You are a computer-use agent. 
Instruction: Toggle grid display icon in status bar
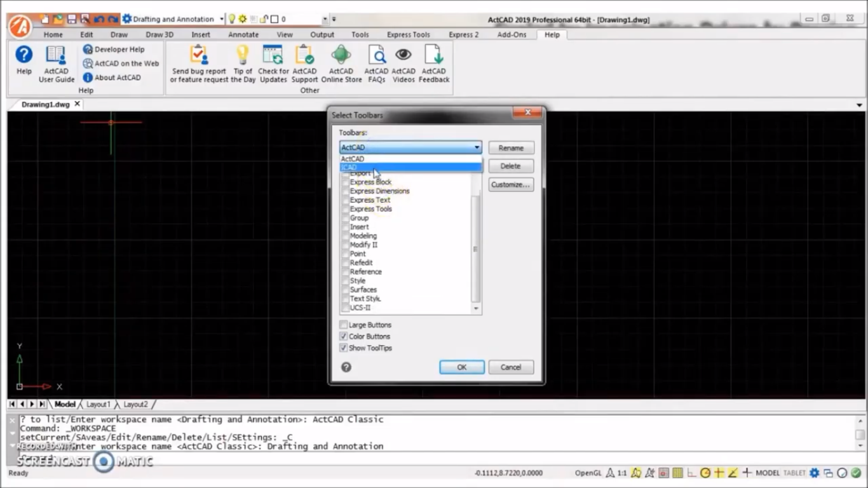tap(677, 473)
